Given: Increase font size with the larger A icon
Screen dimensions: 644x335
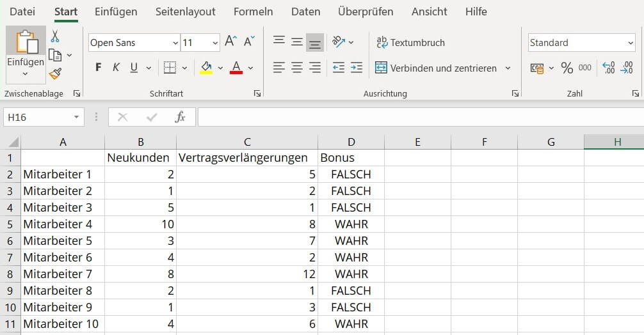Looking at the screenshot, I should click(231, 42).
